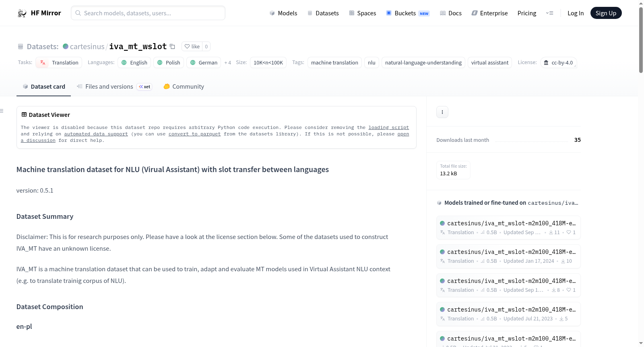Select the Polish language tag
Screen dimensions: 644x347
169,62
